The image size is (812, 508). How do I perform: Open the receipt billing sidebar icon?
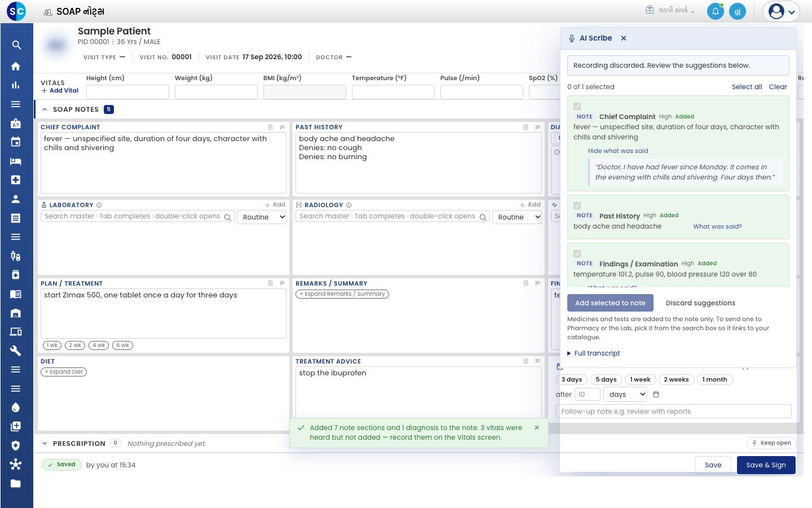point(16,218)
